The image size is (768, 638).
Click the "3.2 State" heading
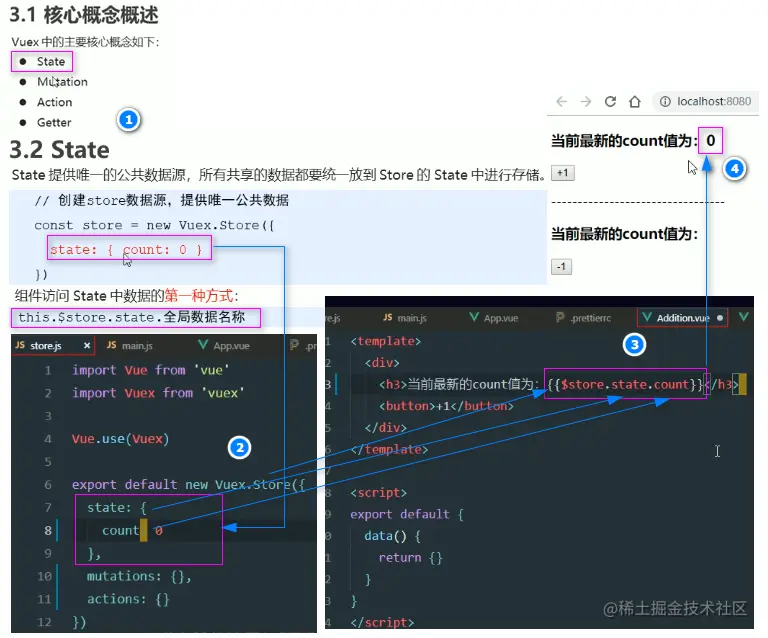[59, 150]
